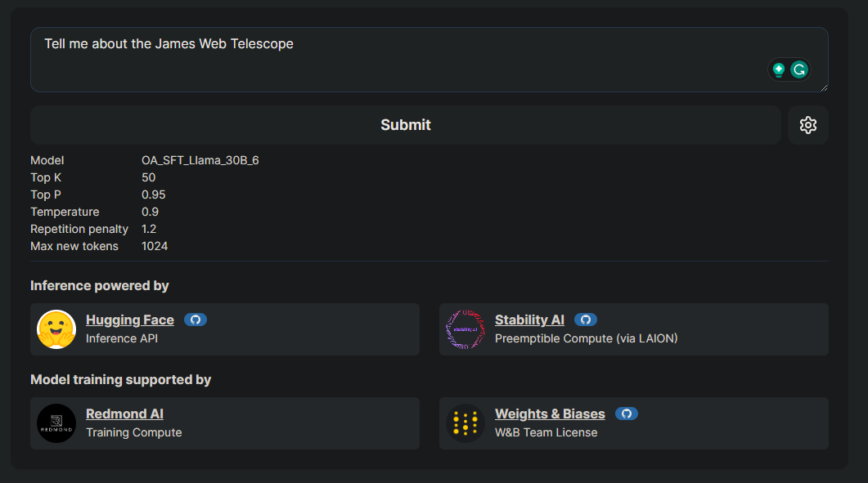Click the Temperature value 0.9
The height and width of the screenshot is (483, 868).
coord(150,212)
